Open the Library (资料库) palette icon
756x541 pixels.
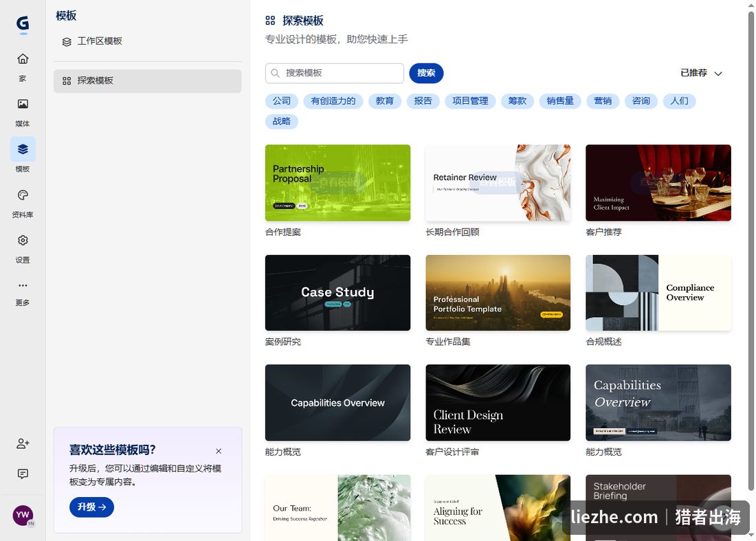(23, 195)
